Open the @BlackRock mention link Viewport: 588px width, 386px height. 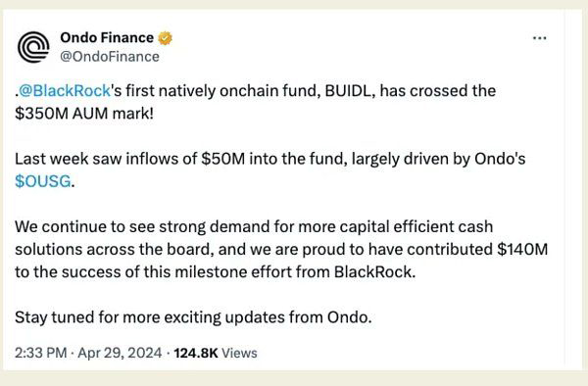point(65,91)
